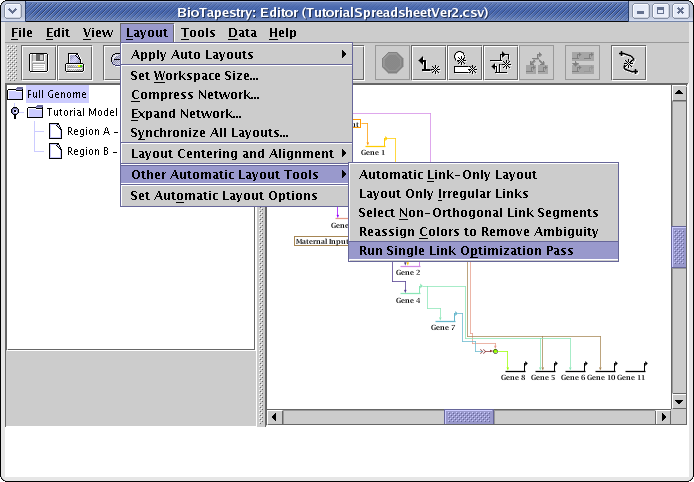
Task: Select Reassign Colors to Remove Ambiguity
Action: 478,231
